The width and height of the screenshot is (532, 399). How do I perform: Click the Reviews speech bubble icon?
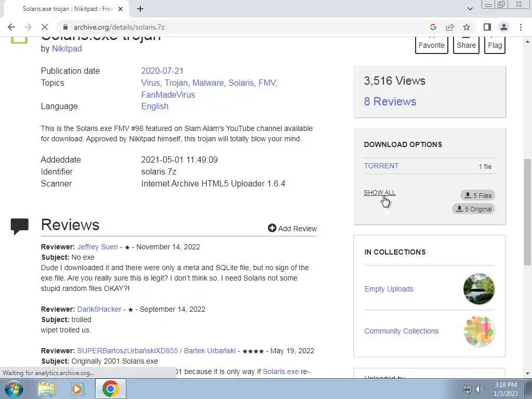click(x=19, y=227)
